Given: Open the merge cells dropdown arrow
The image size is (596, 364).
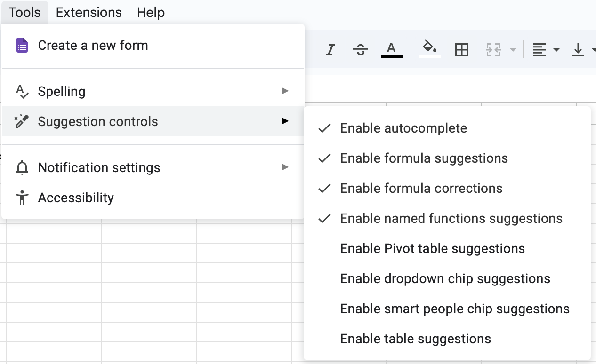Looking at the screenshot, I should pyautogui.click(x=513, y=50).
